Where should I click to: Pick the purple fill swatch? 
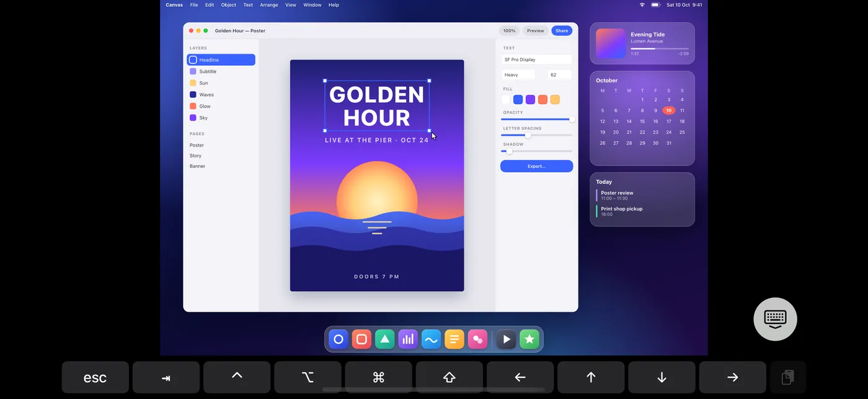530,100
